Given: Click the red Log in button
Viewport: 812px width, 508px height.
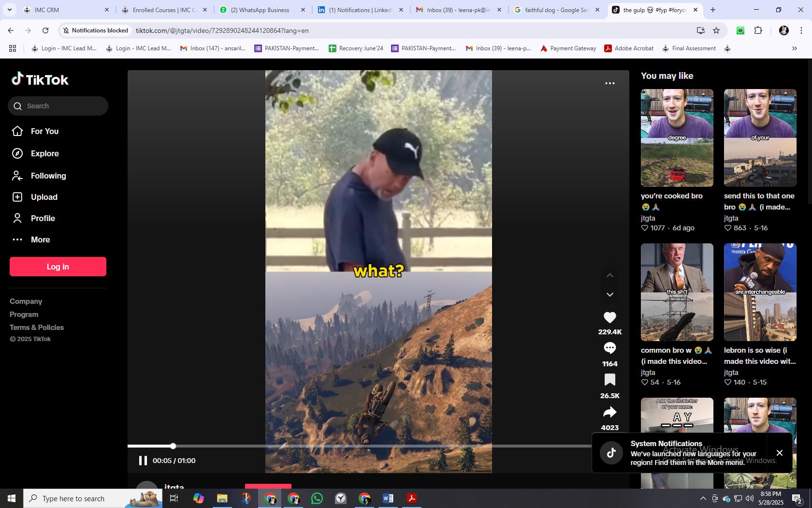Looking at the screenshot, I should click(58, 267).
